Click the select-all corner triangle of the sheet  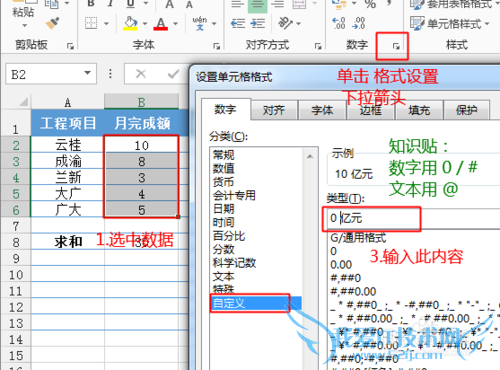pos(23,101)
